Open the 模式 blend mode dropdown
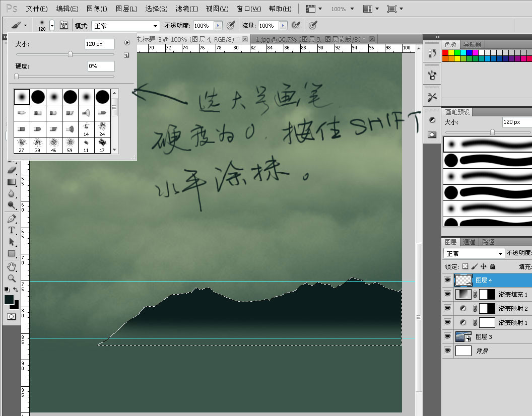532x416 pixels. (125, 26)
